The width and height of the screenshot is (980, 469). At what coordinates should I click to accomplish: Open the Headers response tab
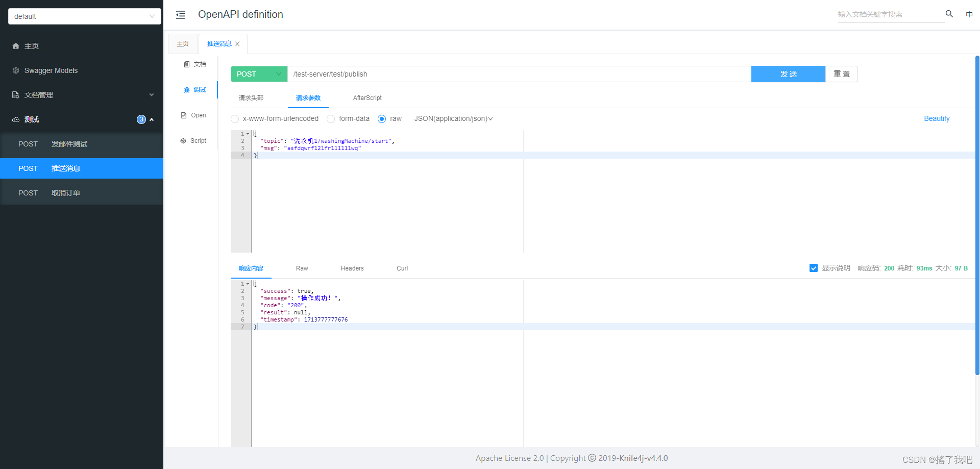tap(352, 268)
